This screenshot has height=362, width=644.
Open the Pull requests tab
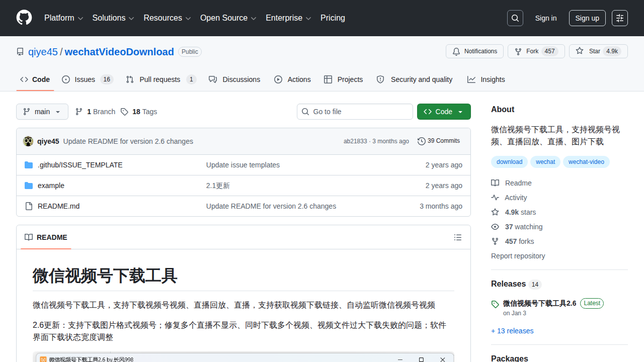(x=160, y=79)
